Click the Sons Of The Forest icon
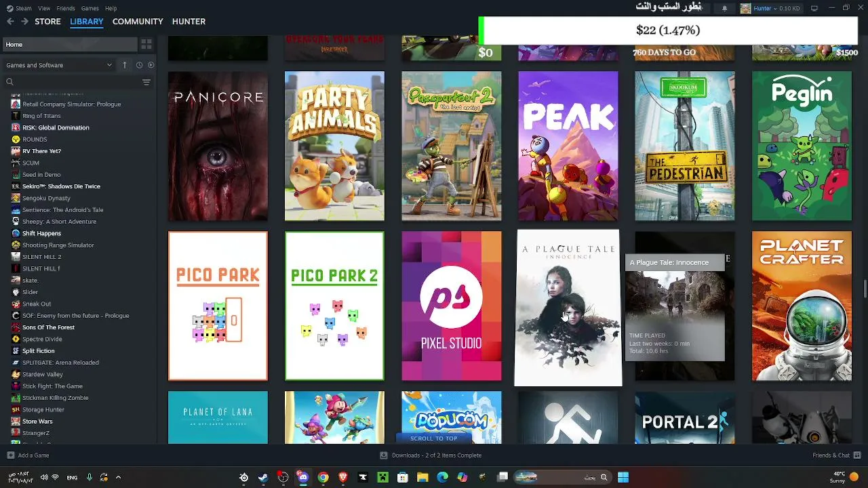 (16, 327)
